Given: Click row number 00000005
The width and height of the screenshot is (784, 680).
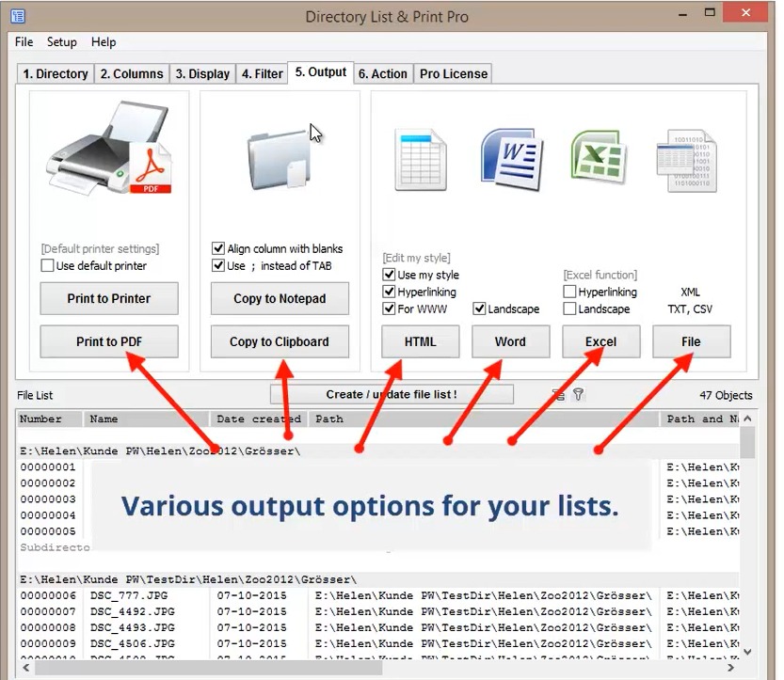Looking at the screenshot, I should pyautogui.click(x=48, y=531).
